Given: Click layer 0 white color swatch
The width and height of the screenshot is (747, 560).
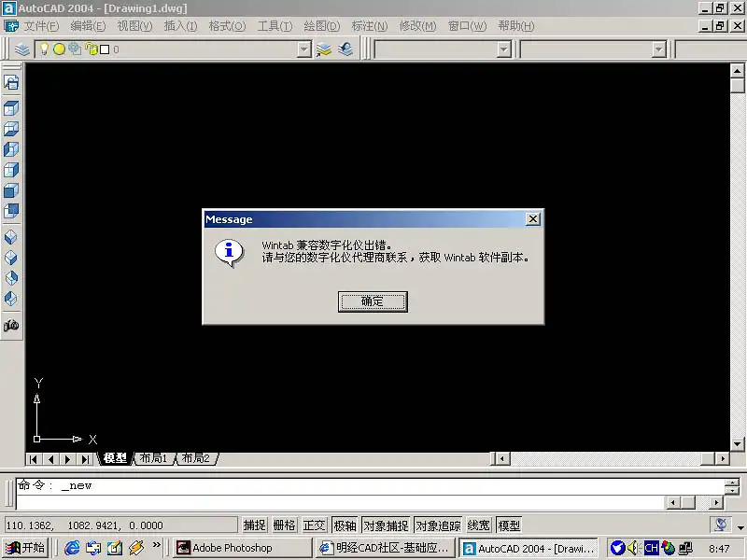Looking at the screenshot, I should tap(105, 49).
